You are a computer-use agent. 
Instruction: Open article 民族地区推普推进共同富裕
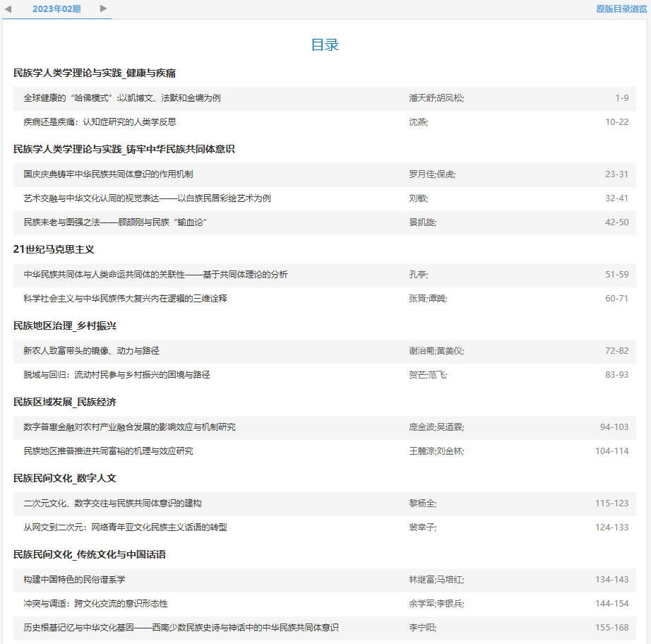tap(108, 451)
